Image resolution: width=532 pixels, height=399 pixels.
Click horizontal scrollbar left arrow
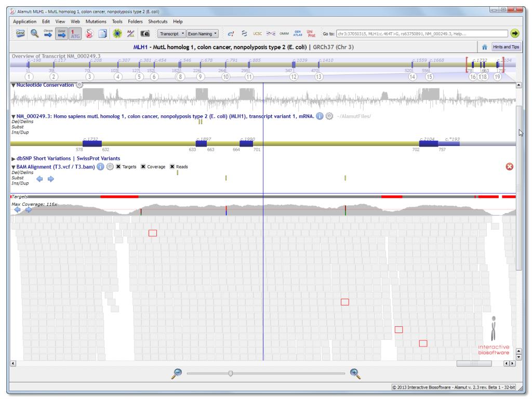click(x=13, y=364)
